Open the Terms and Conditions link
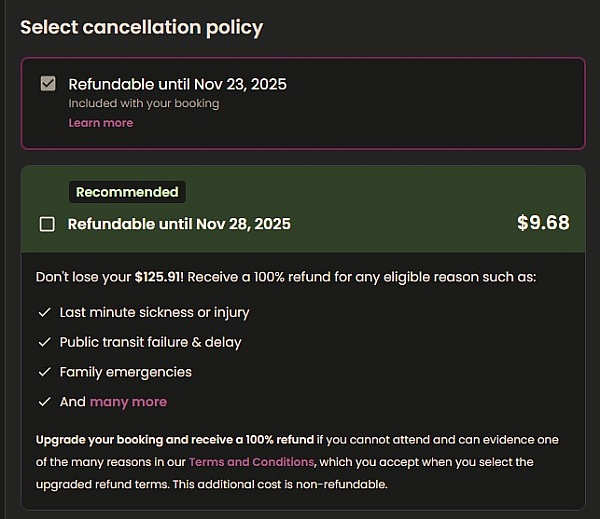 (251, 462)
